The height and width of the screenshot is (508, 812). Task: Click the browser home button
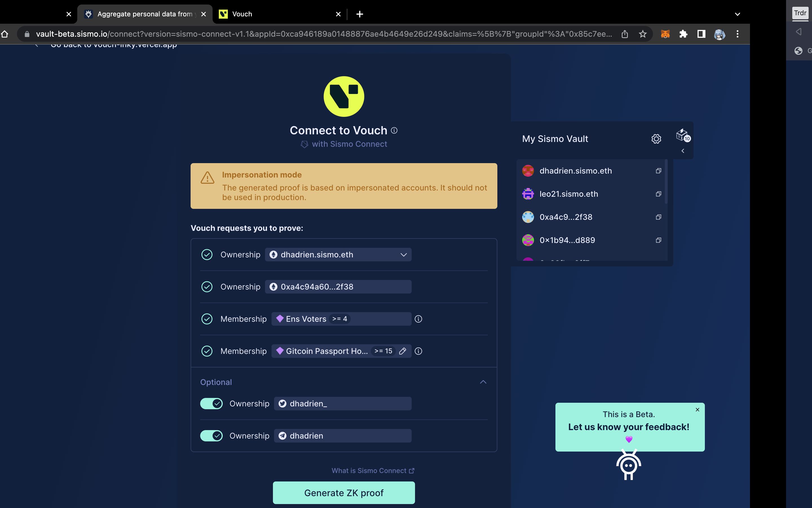[4, 34]
